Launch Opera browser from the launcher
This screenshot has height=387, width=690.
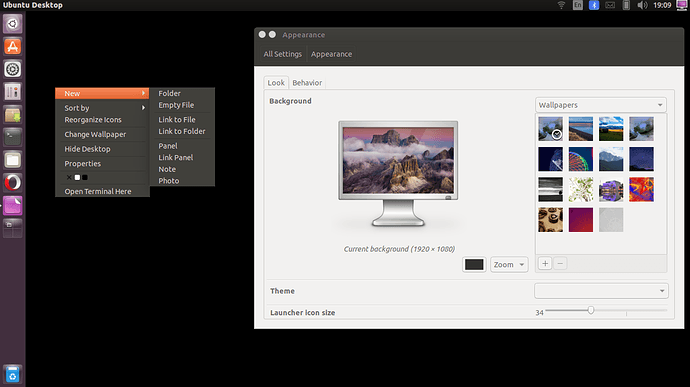tap(12, 182)
